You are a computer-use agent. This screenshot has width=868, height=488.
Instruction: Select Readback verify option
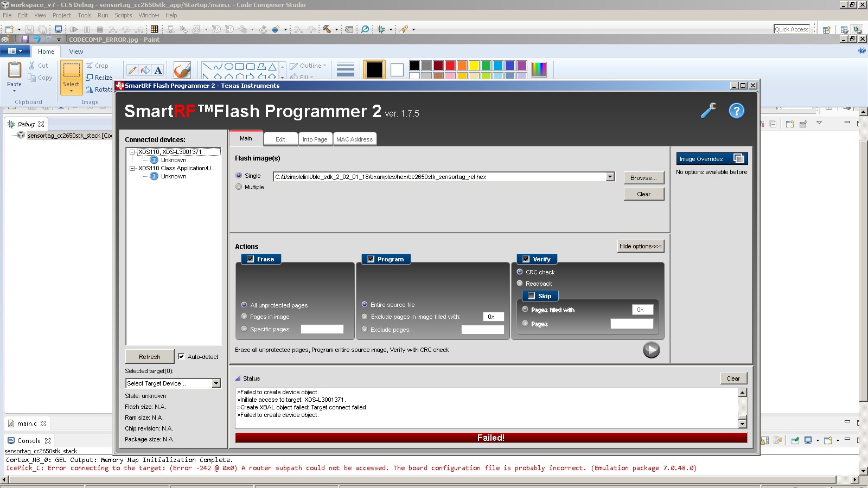pyautogui.click(x=520, y=284)
